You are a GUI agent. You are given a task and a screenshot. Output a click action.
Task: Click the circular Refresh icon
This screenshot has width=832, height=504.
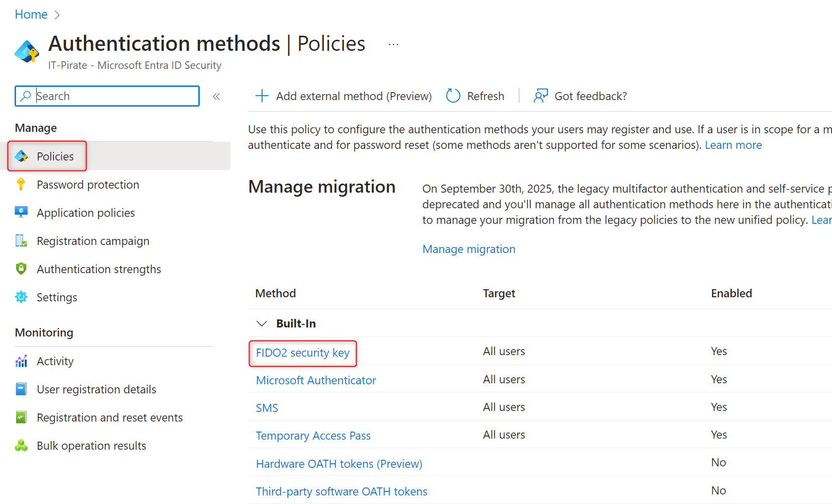453,96
